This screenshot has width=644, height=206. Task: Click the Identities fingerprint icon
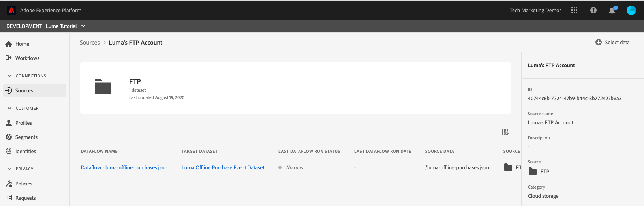point(9,151)
